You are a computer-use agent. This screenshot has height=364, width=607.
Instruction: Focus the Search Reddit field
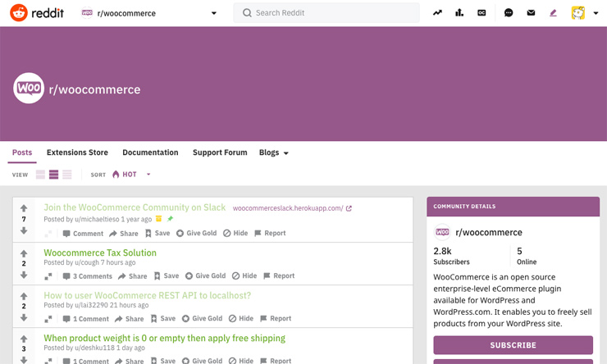[x=326, y=13]
